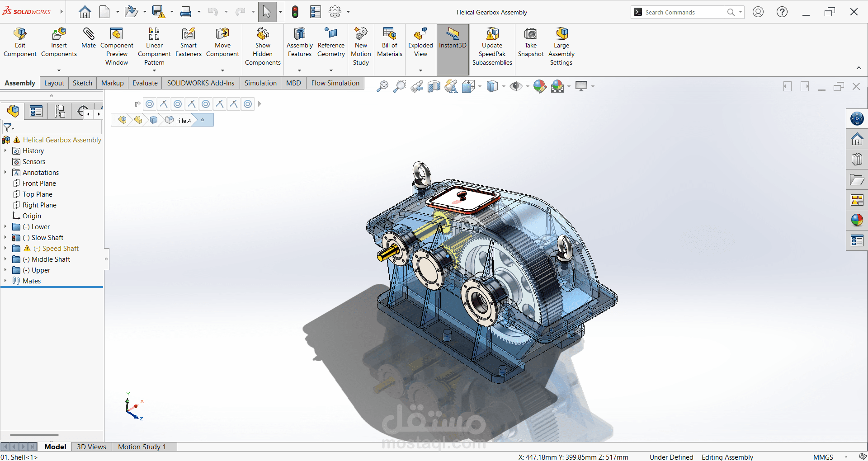868x461 pixels.
Task: Click the Mate tool icon
Action: click(x=89, y=34)
